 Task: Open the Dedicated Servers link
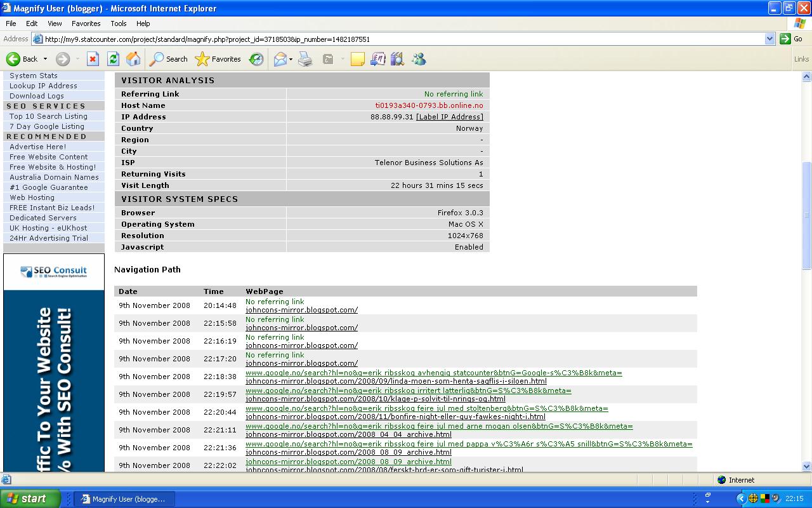43,218
